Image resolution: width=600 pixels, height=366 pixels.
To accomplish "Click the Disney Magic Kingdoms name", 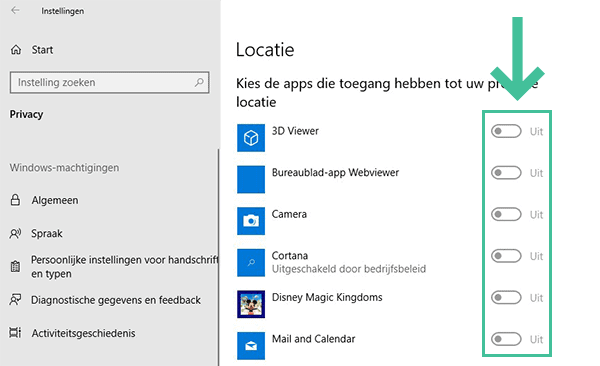I will pos(327,297).
